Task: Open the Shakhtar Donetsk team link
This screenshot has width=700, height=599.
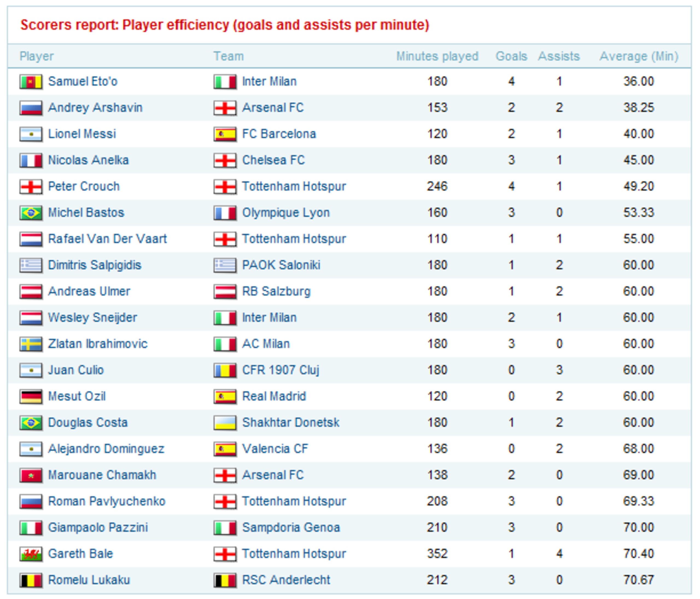Action: coord(291,423)
